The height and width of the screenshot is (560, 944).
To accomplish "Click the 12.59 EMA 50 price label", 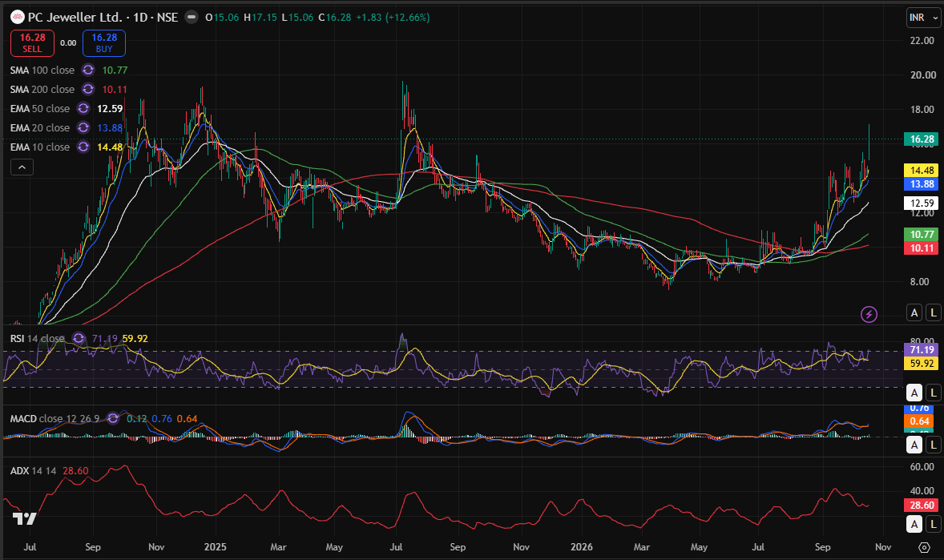I will tap(922, 203).
